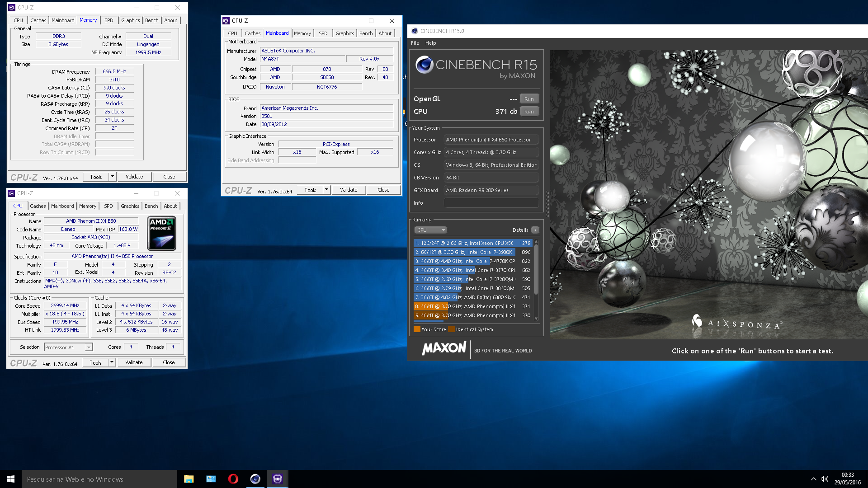Screen dimensions: 868x488
Task: Select the Xeon X5650 ranking entry
Action: click(x=473, y=243)
